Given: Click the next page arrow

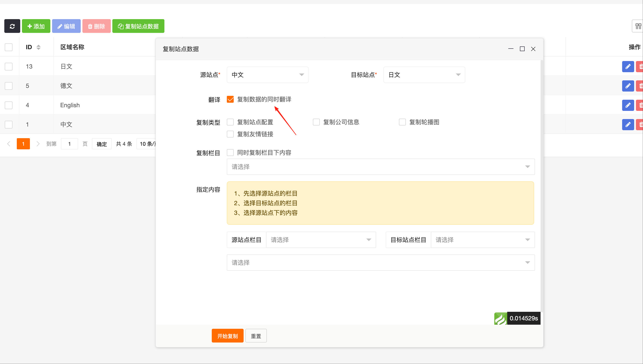Looking at the screenshot, I should pos(38,144).
